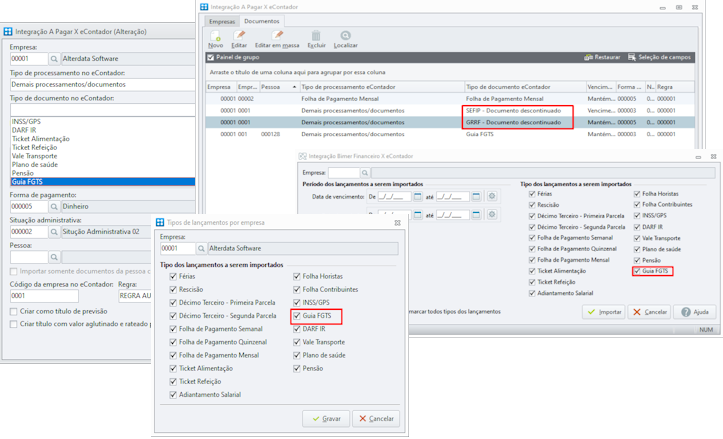The width and height of the screenshot is (723, 439).
Task: Choose Plano de saúde in document type list
Action: click(x=35, y=164)
